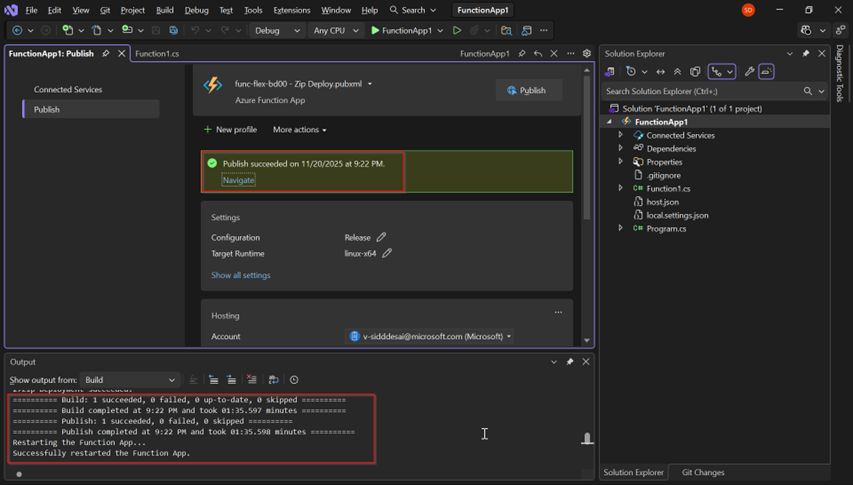Open the Debug solution configuration dropdown

click(x=277, y=31)
